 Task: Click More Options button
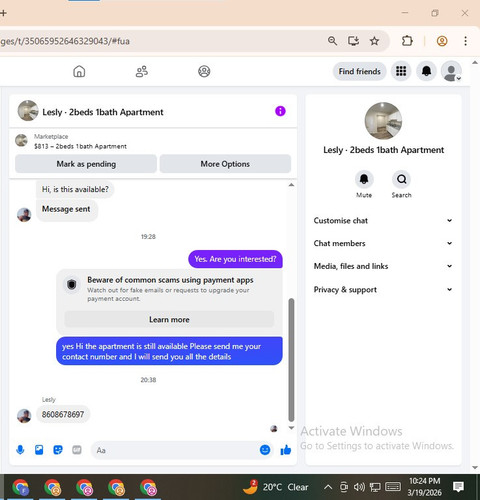click(x=225, y=164)
